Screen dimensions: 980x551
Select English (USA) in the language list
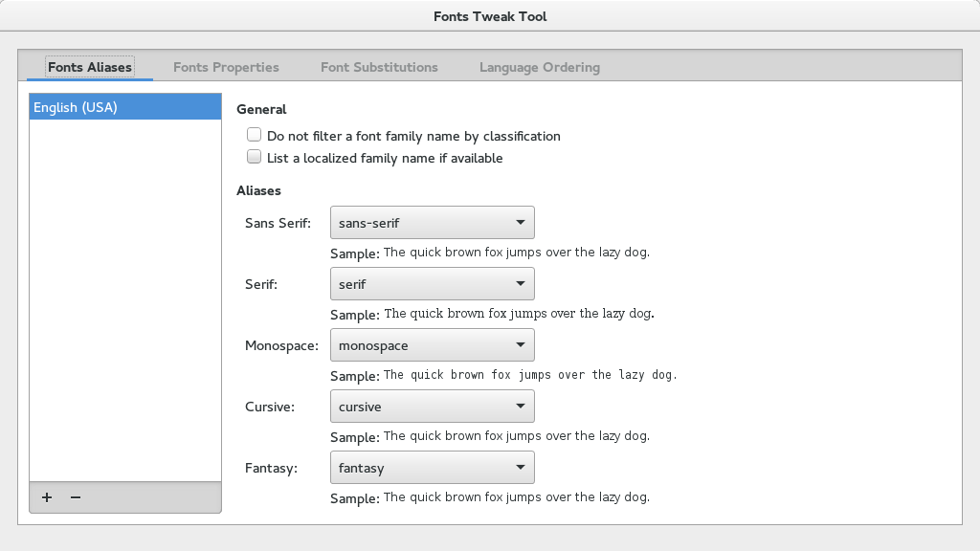pos(124,107)
